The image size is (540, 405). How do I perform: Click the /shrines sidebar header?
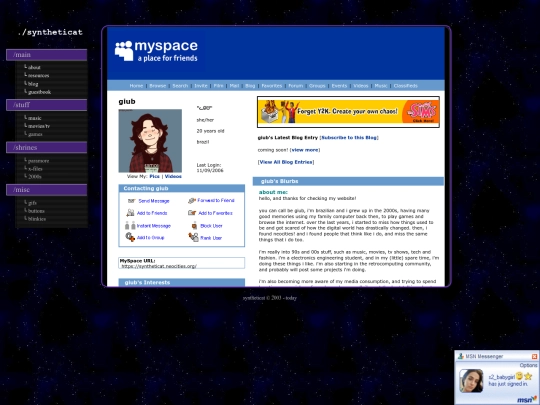coord(46,147)
